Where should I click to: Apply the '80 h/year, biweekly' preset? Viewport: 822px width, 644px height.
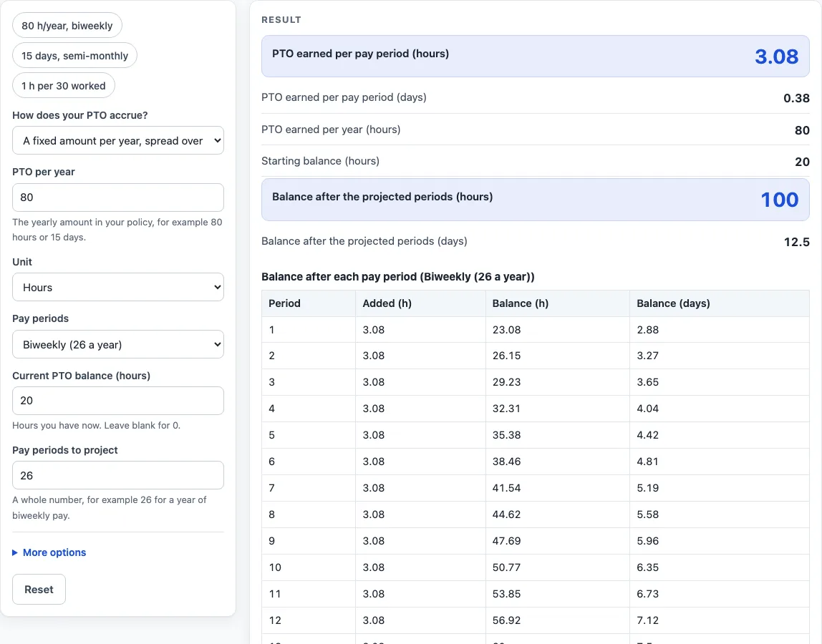(67, 26)
